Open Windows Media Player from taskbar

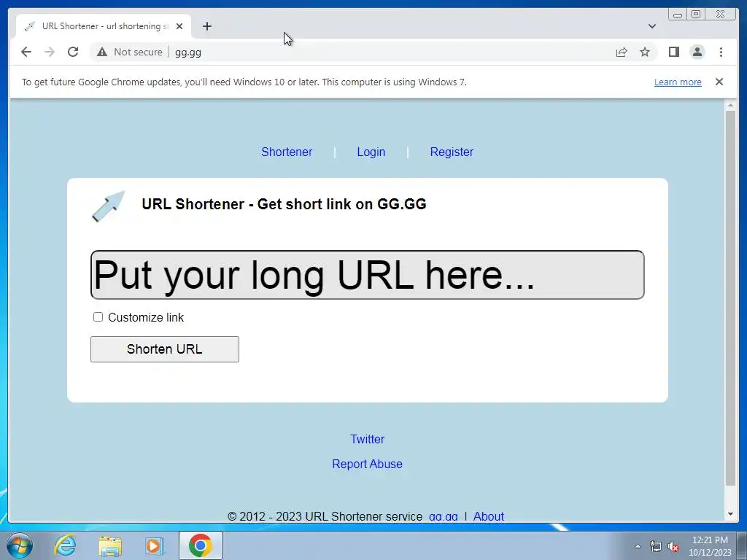155,545
